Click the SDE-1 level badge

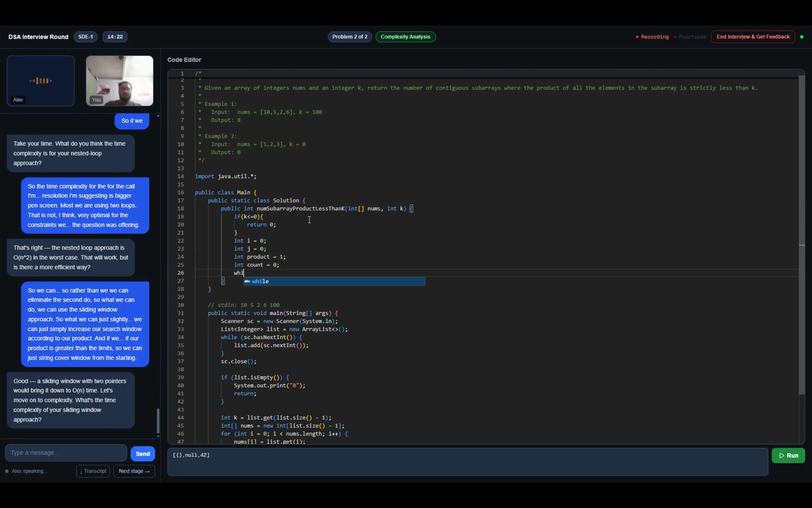coord(85,37)
